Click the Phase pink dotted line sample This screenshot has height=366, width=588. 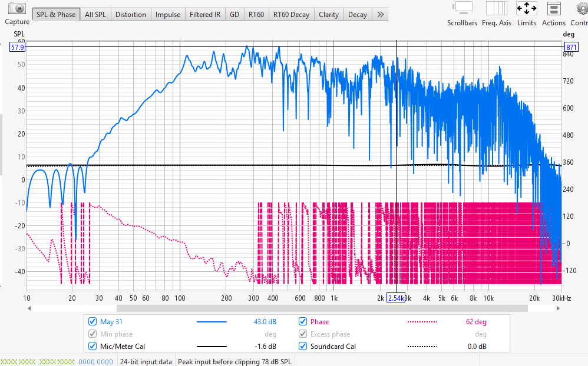422,321
